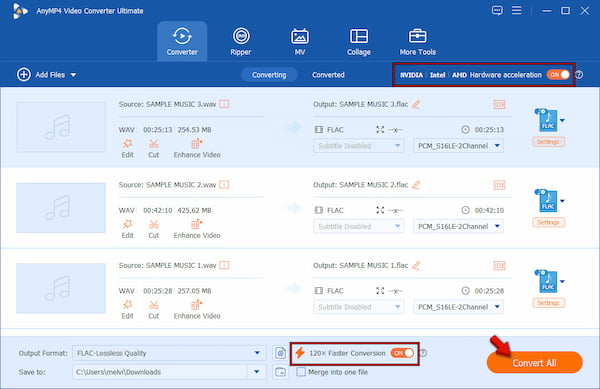Expand Subtitle Disabled dropdown for SAMPLE MUSIC 1
This screenshot has width=600, height=389.
[359, 307]
